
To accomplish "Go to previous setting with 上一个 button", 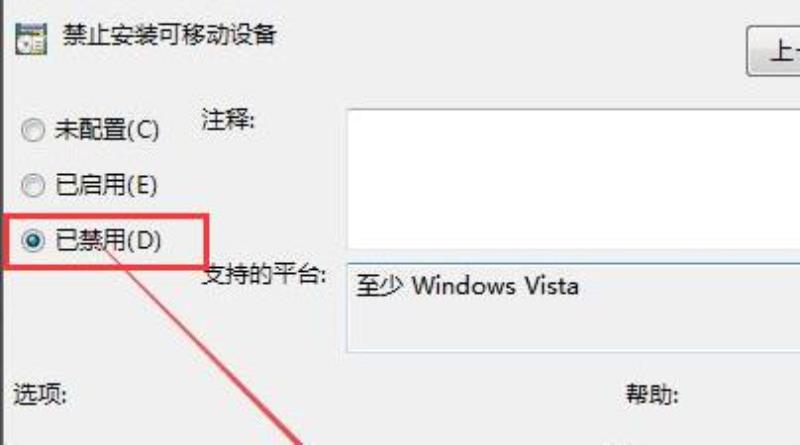I will (x=773, y=51).
